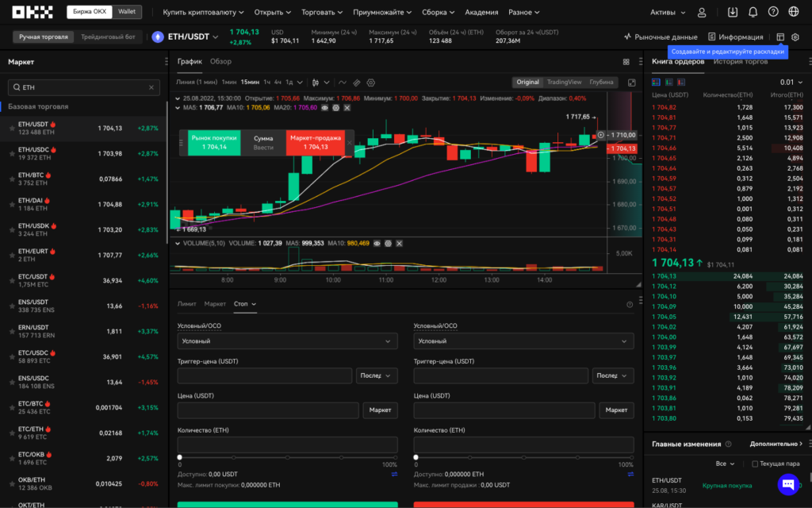This screenshot has width=812, height=508.
Task: Toggle visibility of MA indicator
Action: 325,107
